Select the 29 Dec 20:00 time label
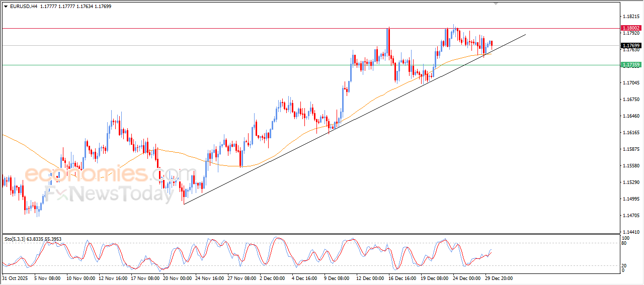 [499, 278]
